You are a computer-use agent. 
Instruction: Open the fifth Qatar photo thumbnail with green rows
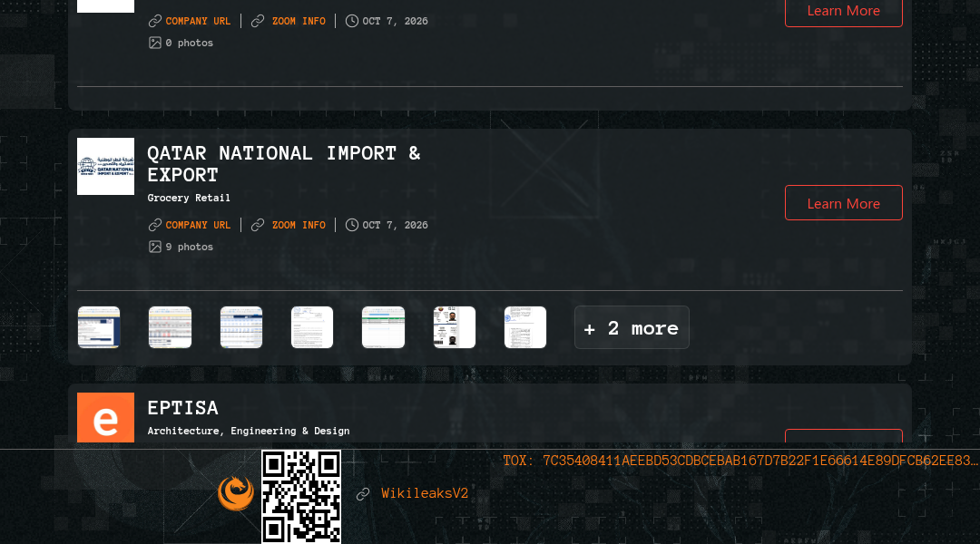coord(383,326)
